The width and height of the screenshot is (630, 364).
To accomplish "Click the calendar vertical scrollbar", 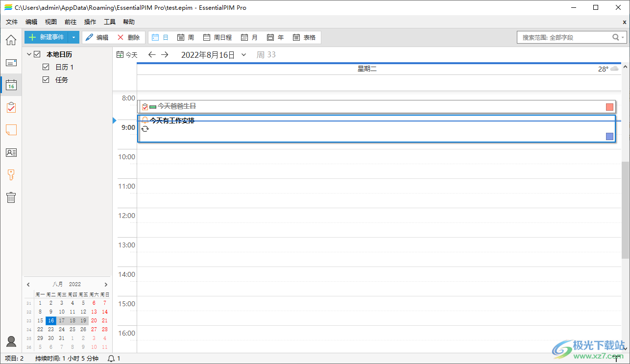I will [x=626, y=210].
